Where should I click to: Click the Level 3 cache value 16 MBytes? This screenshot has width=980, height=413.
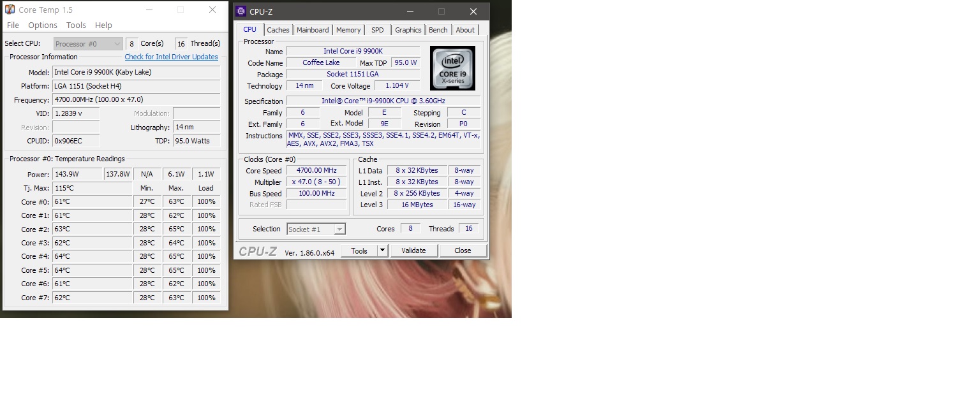click(417, 205)
